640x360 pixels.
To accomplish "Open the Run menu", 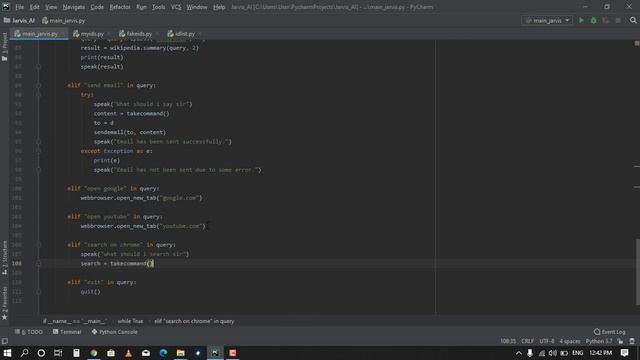I will coord(141,7).
